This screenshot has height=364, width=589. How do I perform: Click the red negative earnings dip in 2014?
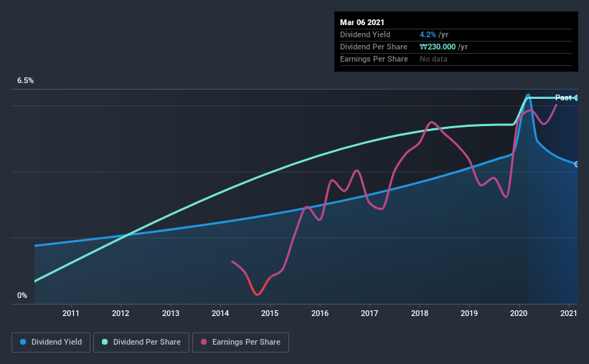(258, 288)
